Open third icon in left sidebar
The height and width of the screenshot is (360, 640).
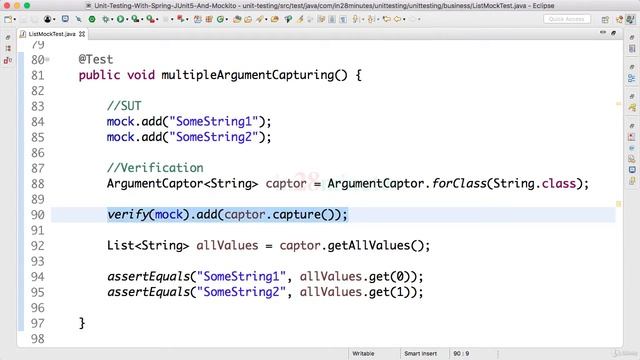click(8, 60)
